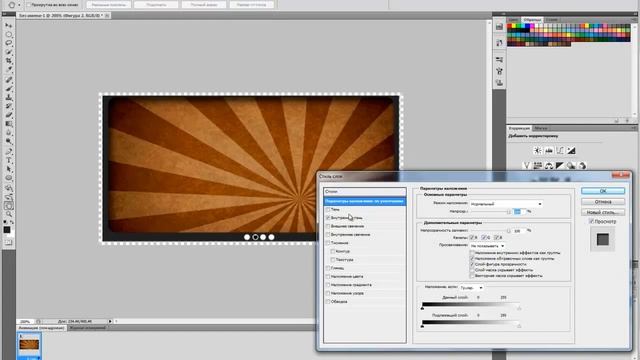Select the Dodge tool
The width and height of the screenshot is (640, 360).
point(8,141)
